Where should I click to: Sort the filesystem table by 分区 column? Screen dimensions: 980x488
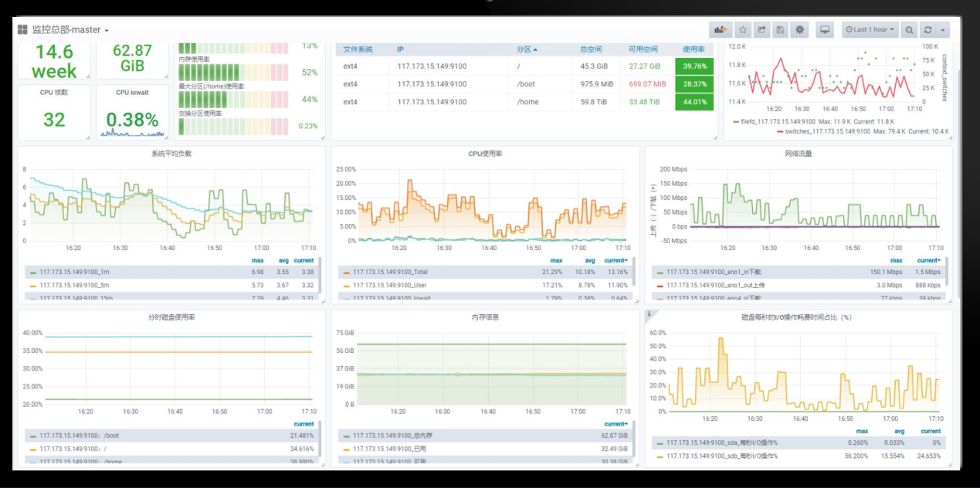coord(527,49)
